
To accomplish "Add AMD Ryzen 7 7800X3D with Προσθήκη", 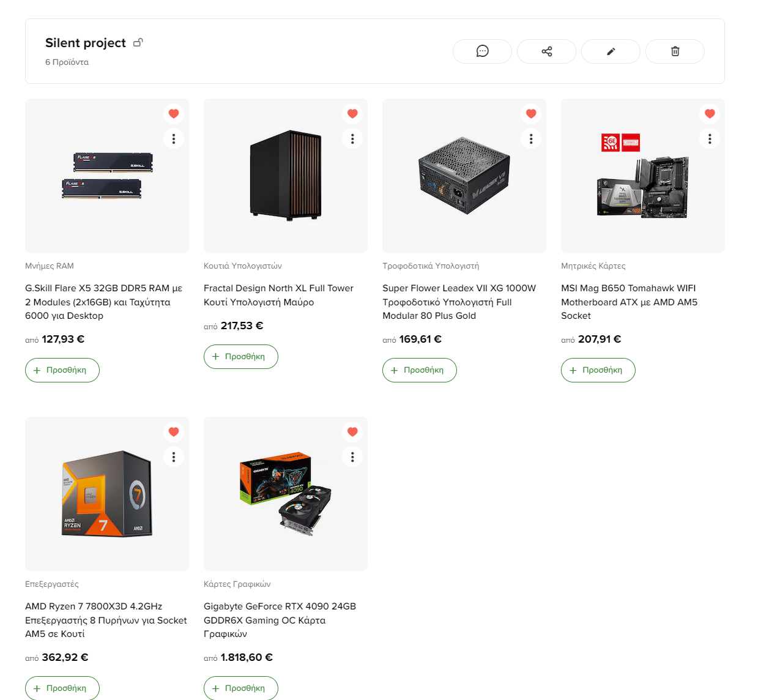I will pos(62,688).
